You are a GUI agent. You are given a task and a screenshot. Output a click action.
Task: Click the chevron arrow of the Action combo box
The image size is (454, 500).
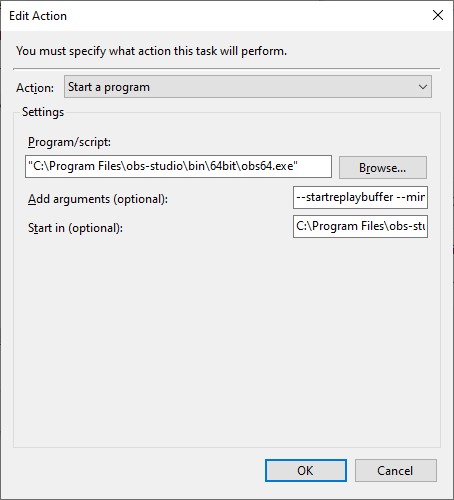point(423,87)
